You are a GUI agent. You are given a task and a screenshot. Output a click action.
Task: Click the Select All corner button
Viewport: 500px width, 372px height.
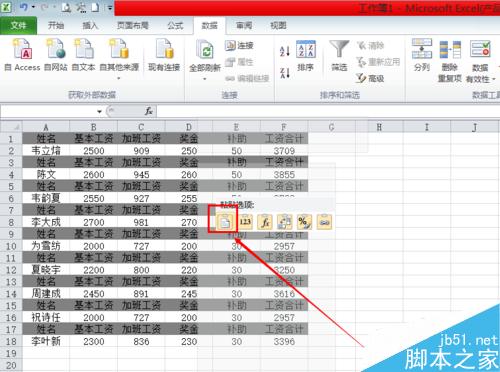(11, 127)
